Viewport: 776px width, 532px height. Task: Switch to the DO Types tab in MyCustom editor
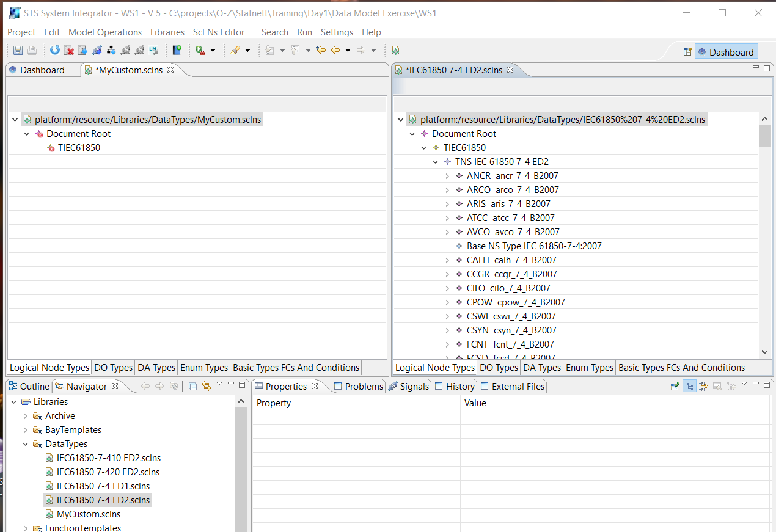tap(113, 368)
